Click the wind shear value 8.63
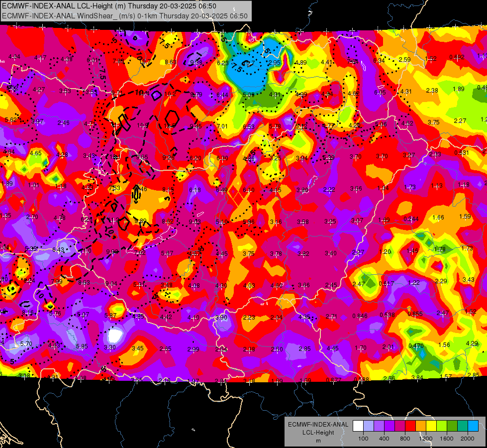487x448 pixels. coord(171,62)
